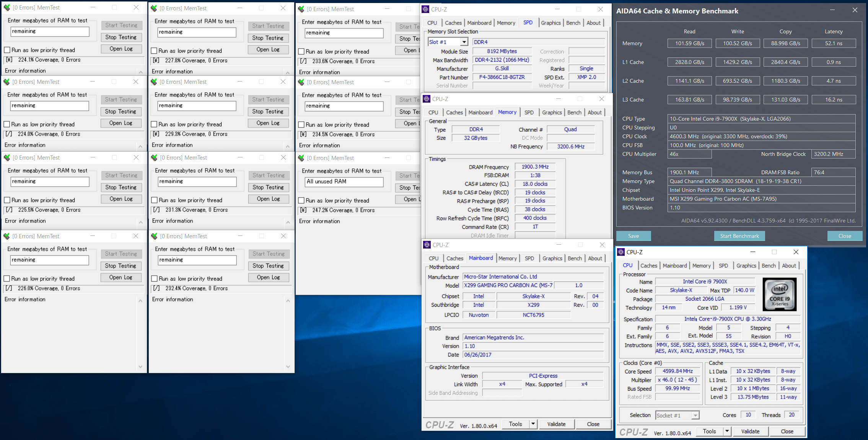Click the scroll-up arrow in the 224.1% coverage MemTest error list

pos(141,72)
